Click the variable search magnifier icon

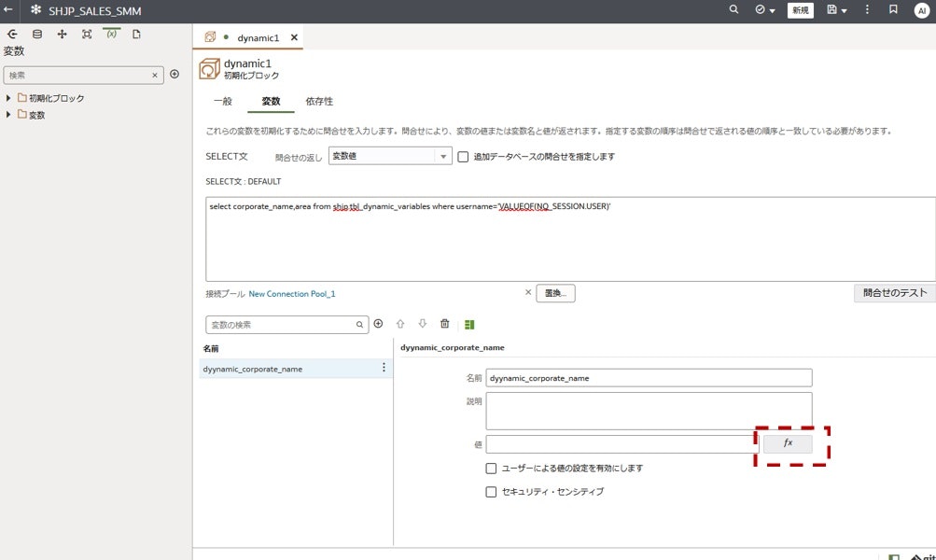tap(360, 325)
